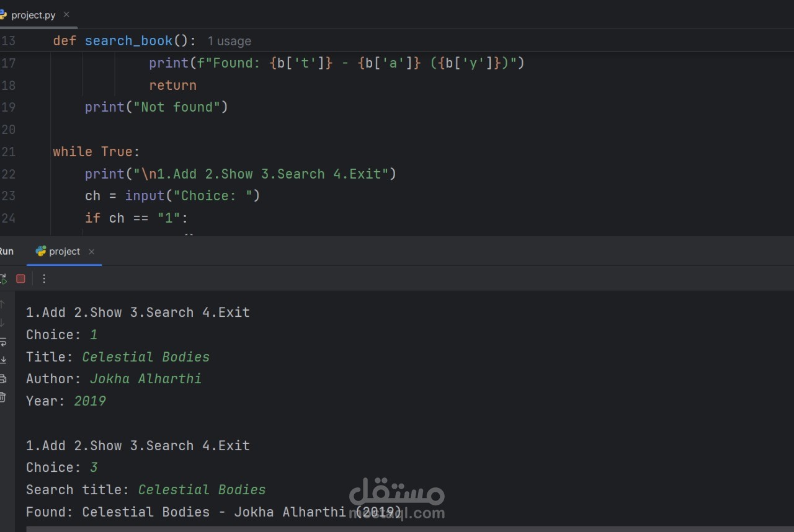
Task: Click the down-arrow navigation icon in console
Action: [x=2, y=322]
